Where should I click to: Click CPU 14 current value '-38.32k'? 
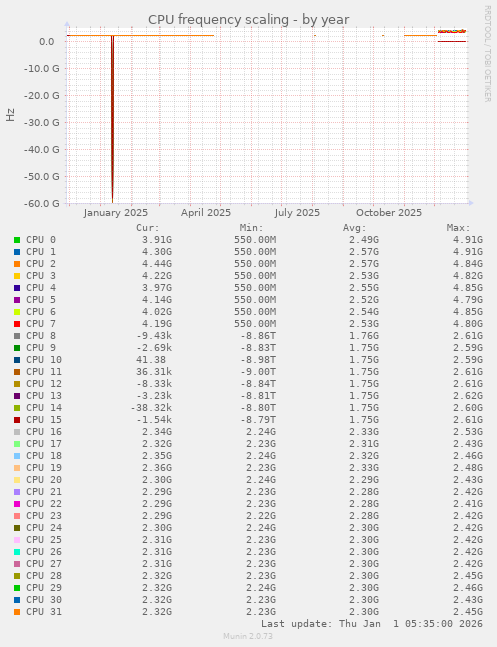[x=151, y=408]
